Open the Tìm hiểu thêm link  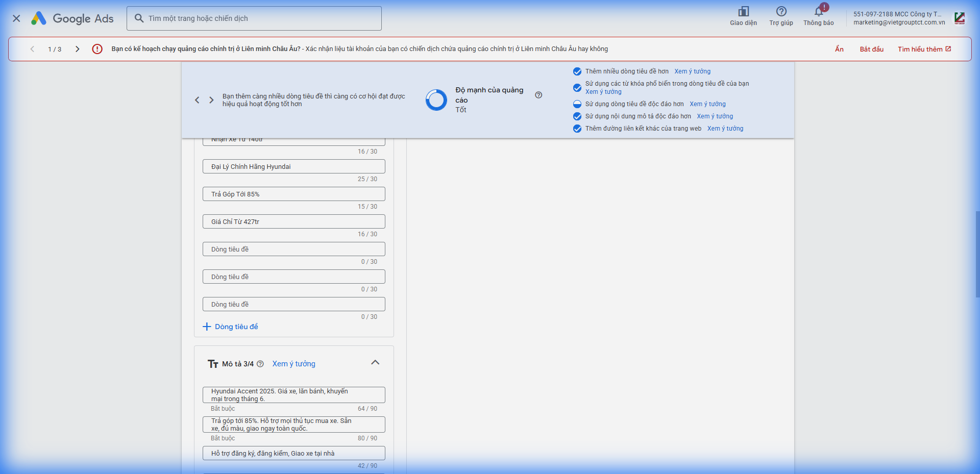pos(924,49)
